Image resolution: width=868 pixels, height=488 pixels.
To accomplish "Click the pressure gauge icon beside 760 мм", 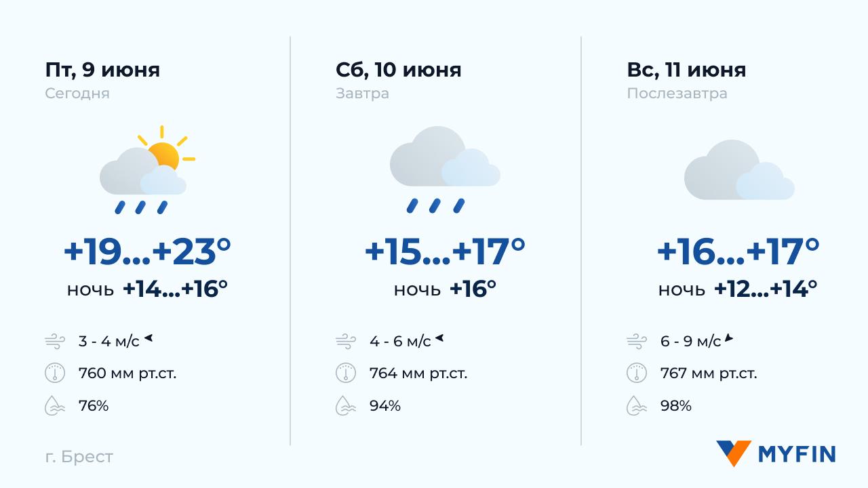I will [55, 373].
